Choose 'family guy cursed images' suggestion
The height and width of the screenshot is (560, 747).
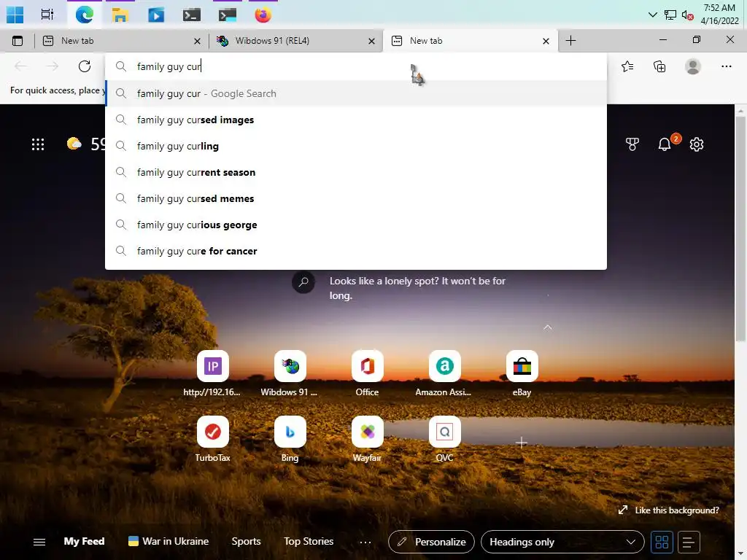[356, 120]
